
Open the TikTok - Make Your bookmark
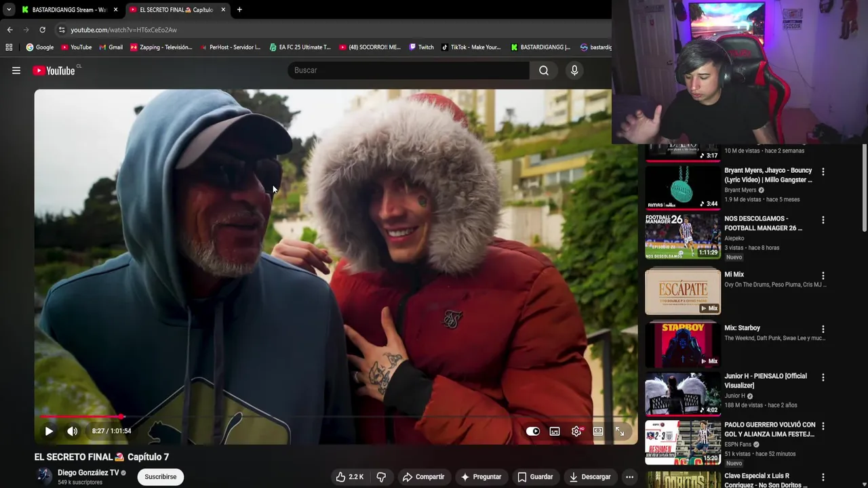point(471,47)
